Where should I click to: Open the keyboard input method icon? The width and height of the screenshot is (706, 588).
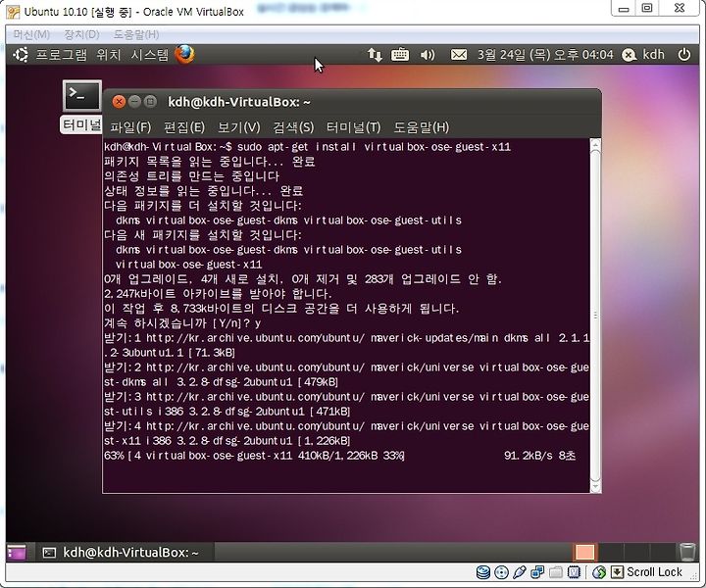point(400,55)
